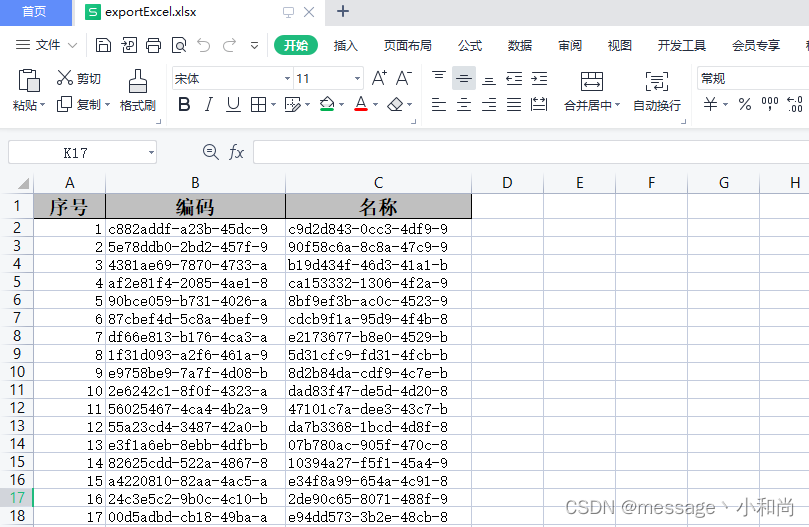Justify text alignment icon
Screen dimensions: 809x527
pos(514,105)
